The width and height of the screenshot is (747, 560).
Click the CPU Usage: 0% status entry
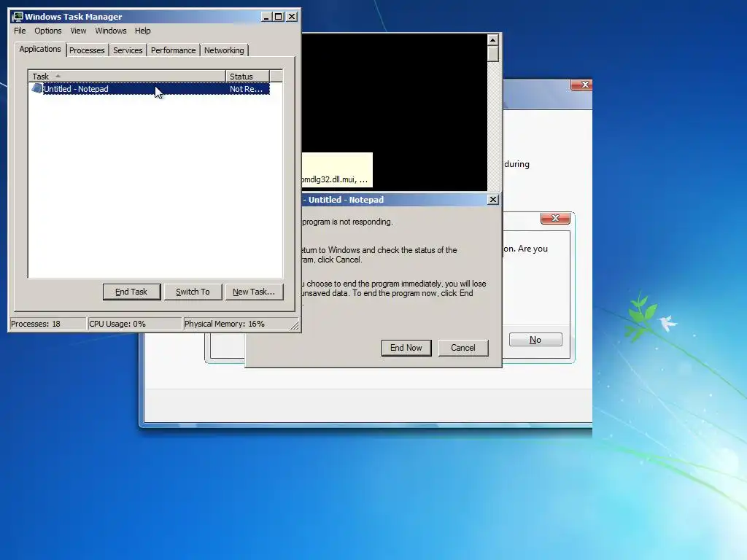pyautogui.click(x=135, y=324)
